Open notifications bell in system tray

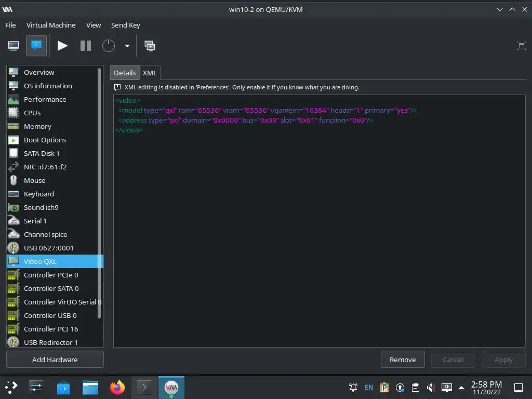click(x=353, y=387)
